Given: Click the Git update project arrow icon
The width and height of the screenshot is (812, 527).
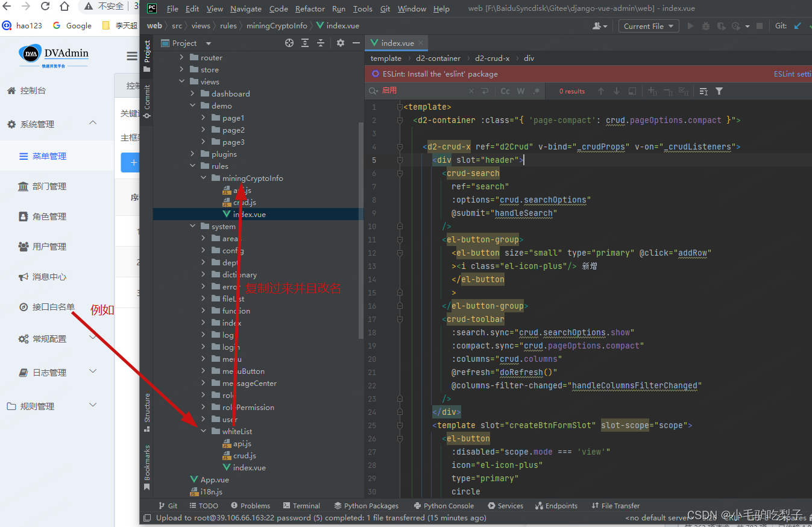Looking at the screenshot, I should tap(798, 26).
